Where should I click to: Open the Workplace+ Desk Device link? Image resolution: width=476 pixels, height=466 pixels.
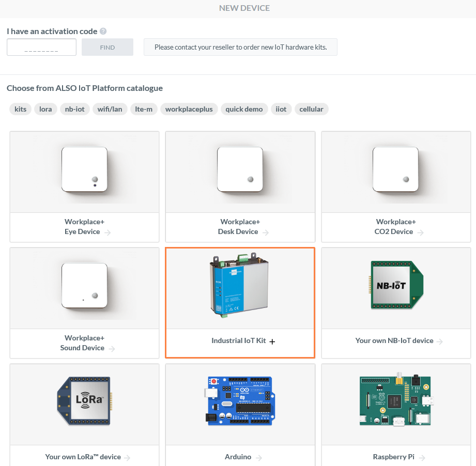pos(240,227)
